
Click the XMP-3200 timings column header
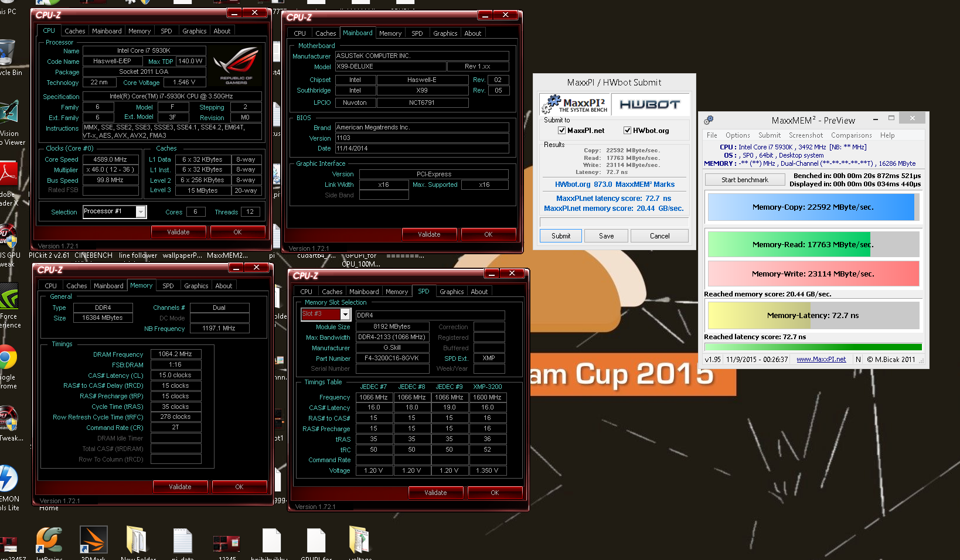pos(487,387)
